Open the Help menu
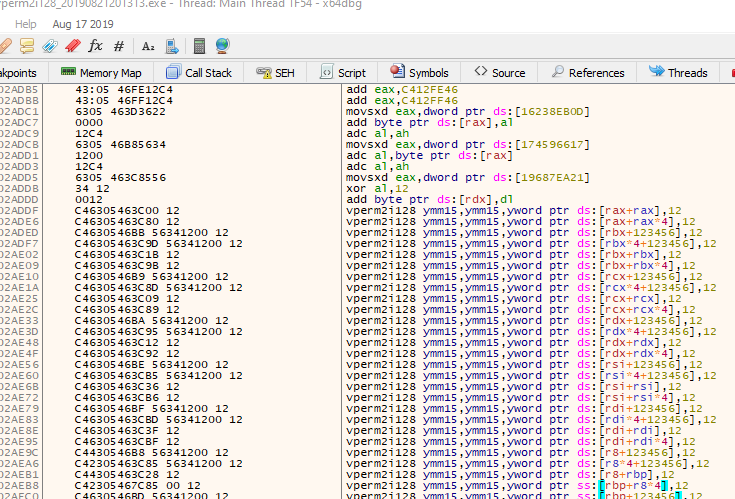 click(25, 24)
